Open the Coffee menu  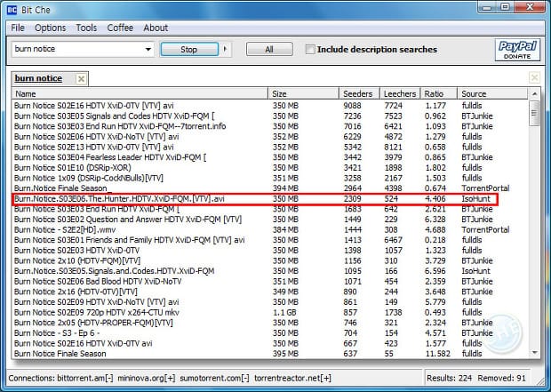120,28
